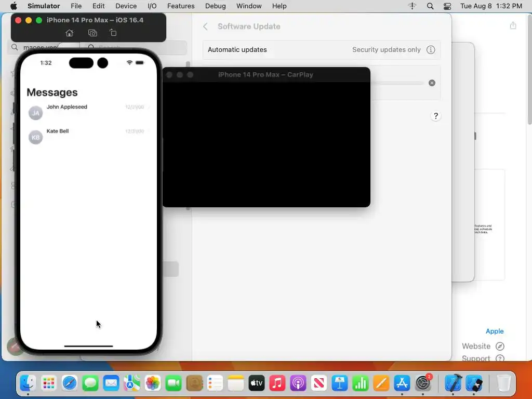Go back from Software Update
532x399 pixels.
(205, 26)
